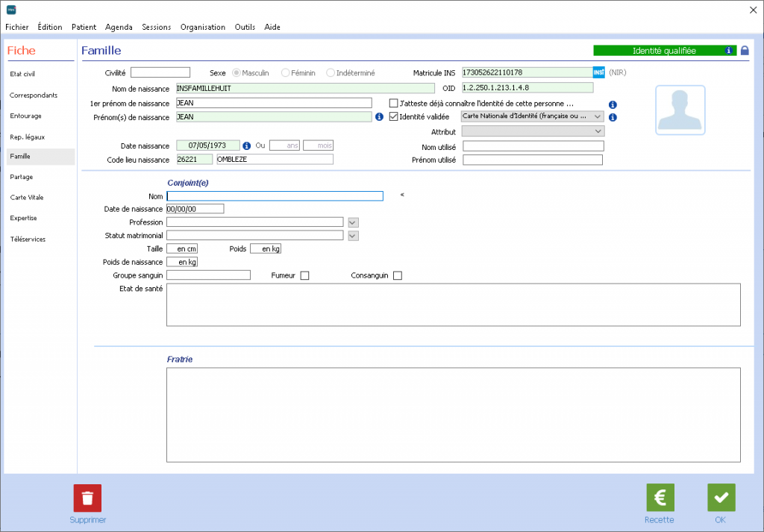Select the Féminin radio button
Image resolution: width=764 pixels, height=532 pixels.
click(x=286, y=73)
